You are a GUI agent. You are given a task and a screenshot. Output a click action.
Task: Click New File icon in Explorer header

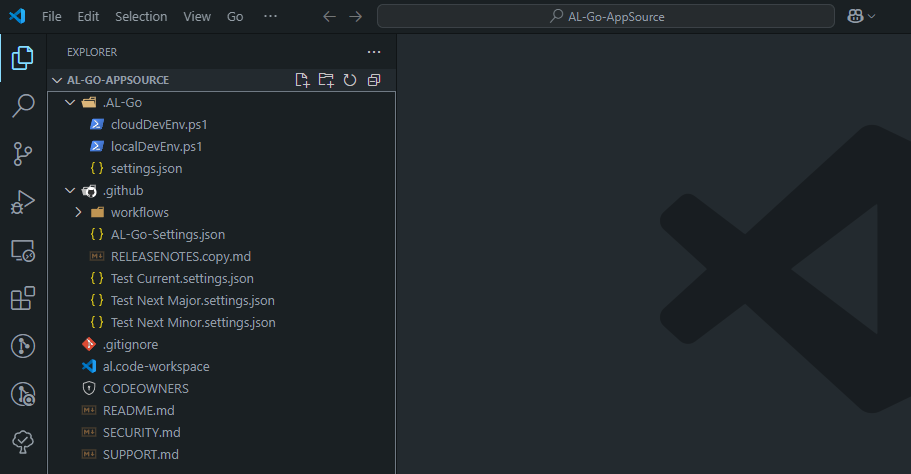coord(302,80)
